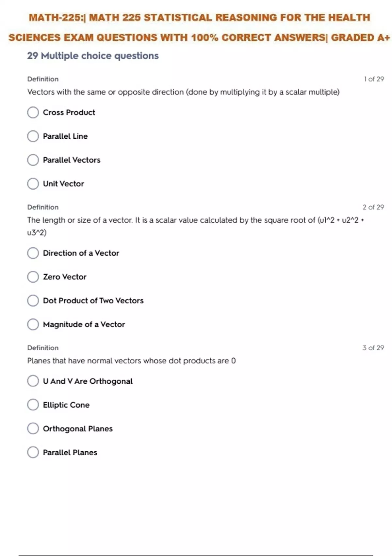Click the 1 of 29 question counter
Viewport: 392px width, 556px height.
pos(374,79)
